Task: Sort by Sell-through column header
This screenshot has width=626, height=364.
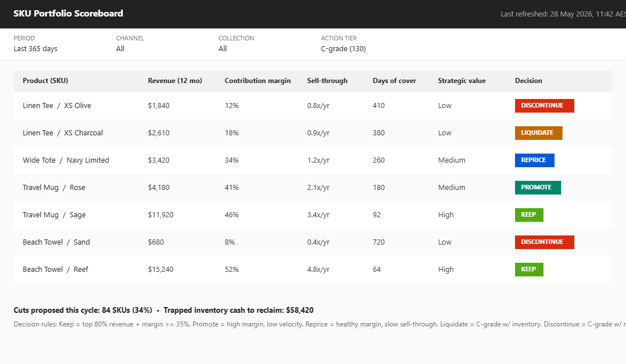Action: 327,81
